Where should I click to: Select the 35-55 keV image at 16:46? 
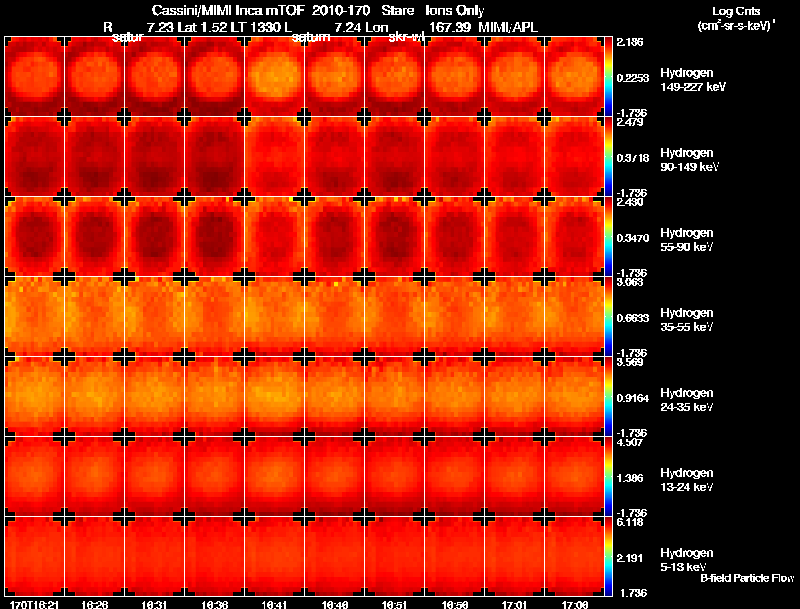(x=334, y=317)
